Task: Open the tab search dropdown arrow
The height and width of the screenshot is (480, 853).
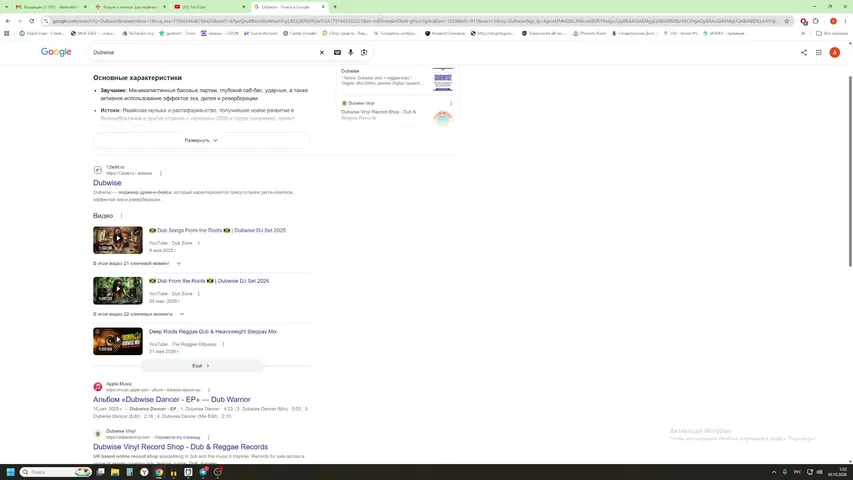Action: click(7, 7)
